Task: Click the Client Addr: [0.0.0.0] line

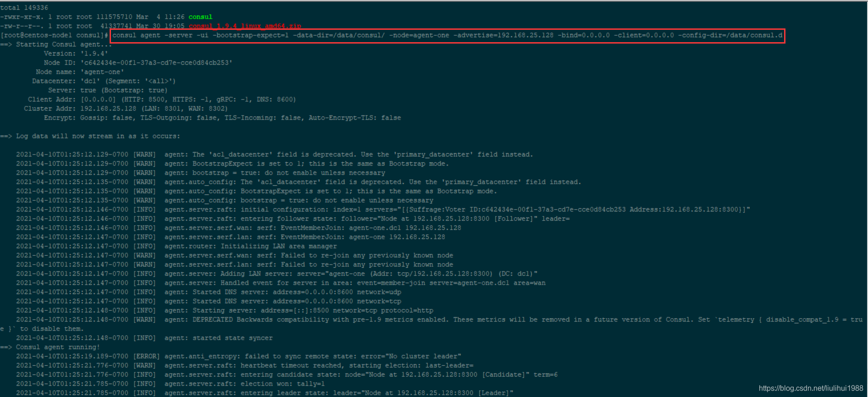Action: pyautogui.click(x=162, y=99)
